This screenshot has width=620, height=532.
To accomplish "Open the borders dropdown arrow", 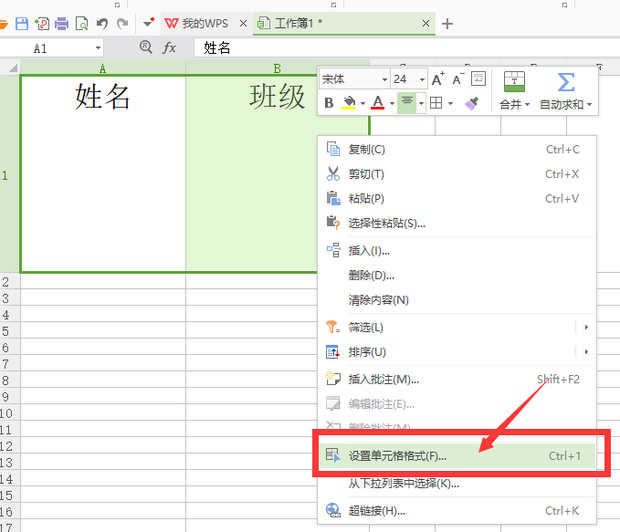I will point(450,104).
